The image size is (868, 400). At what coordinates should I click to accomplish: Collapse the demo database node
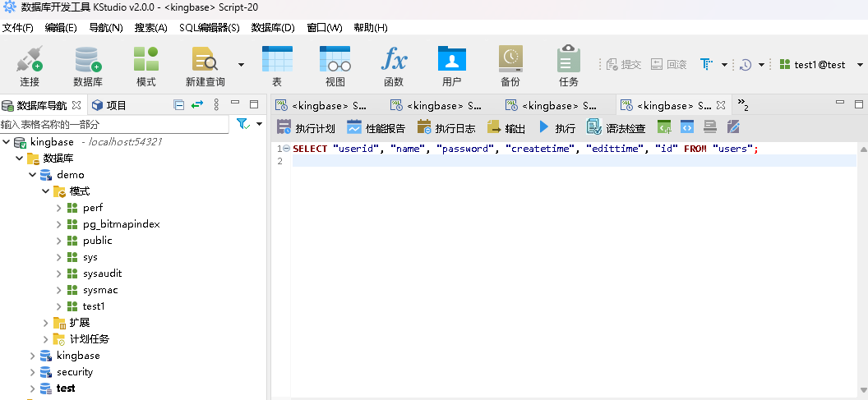pyautogui.click(x=33, y=175)
